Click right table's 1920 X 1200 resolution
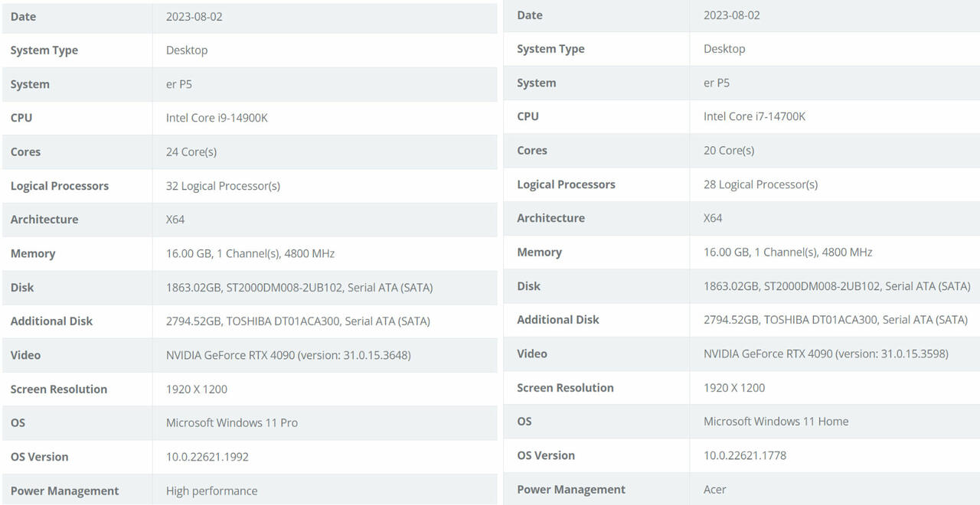Screen dimensions: 980x505 (734, 387)
